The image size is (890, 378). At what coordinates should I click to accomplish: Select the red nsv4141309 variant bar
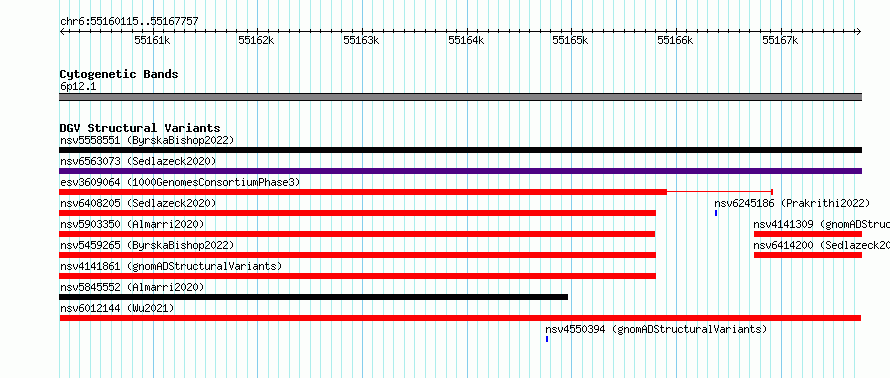click(808, 234)
